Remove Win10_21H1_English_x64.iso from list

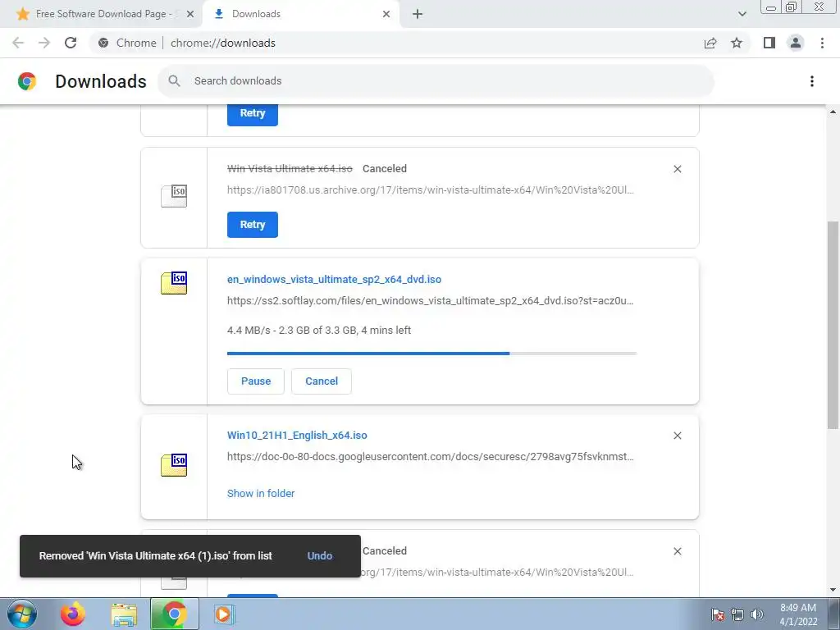tap(677, 436)
